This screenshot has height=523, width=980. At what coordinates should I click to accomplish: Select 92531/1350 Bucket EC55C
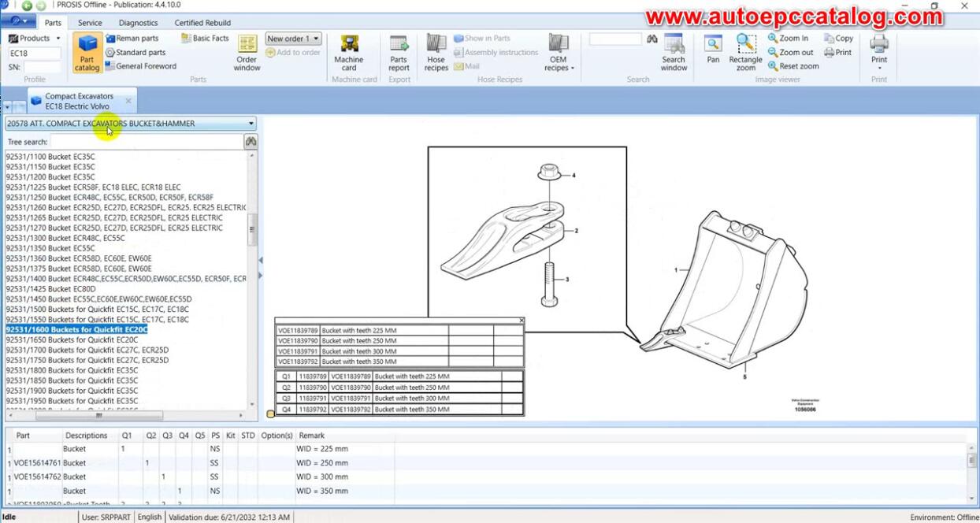pos(50,248)
